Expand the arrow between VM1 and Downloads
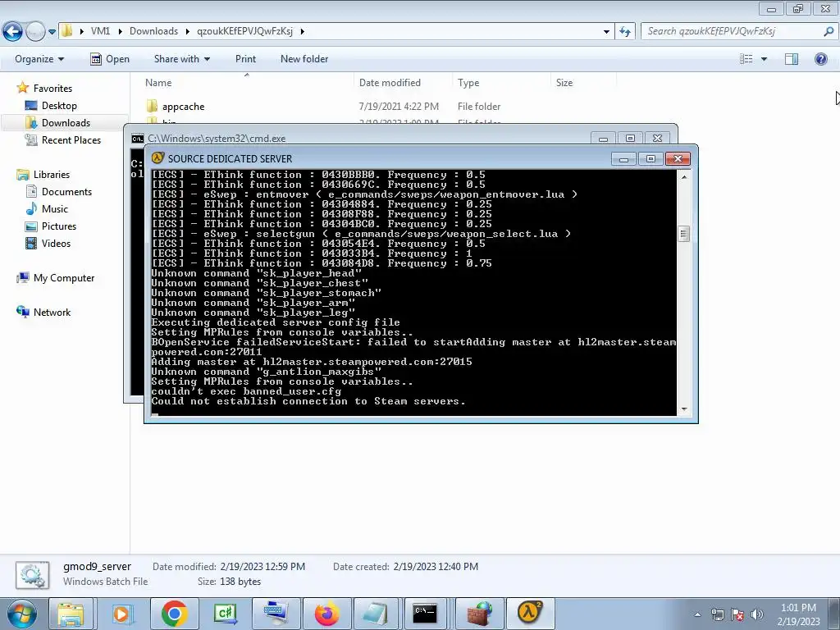Image resolution: width=840 pixels, height=630 pixels. coord(119,31)
